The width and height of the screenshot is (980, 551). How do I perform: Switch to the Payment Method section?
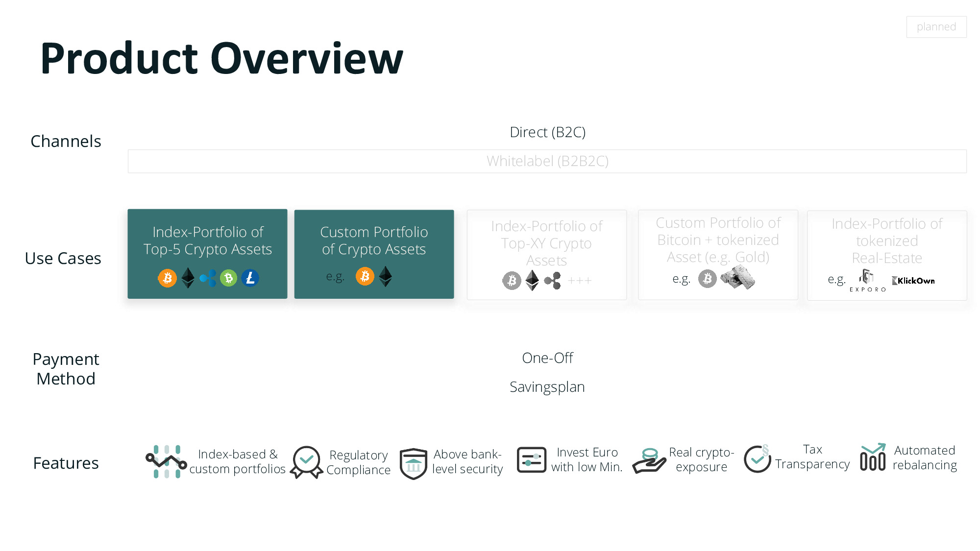(x=66, y=368)
